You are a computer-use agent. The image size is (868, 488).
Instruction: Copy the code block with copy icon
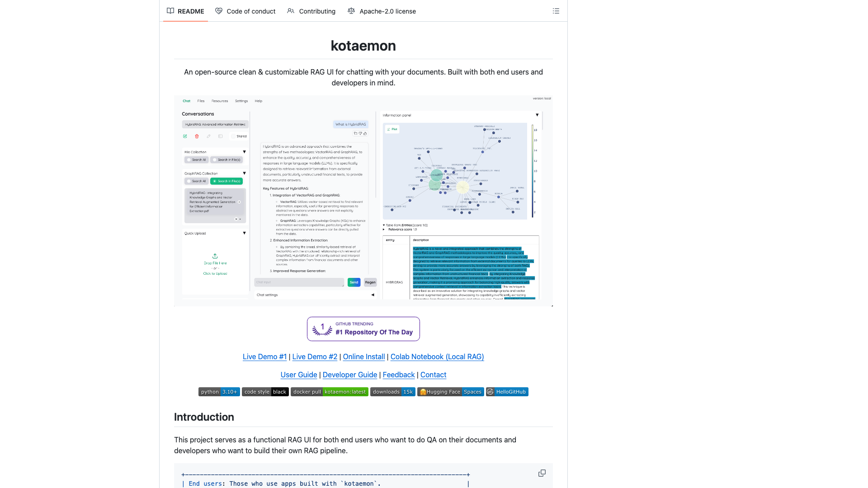tap(542, 473)
